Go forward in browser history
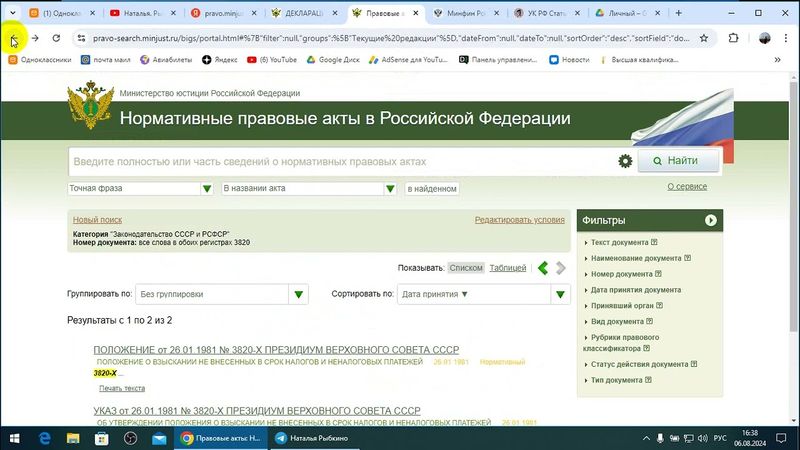The width and height of the screenshot is (800, 450). pyautogui.click(x=35, y=38)
